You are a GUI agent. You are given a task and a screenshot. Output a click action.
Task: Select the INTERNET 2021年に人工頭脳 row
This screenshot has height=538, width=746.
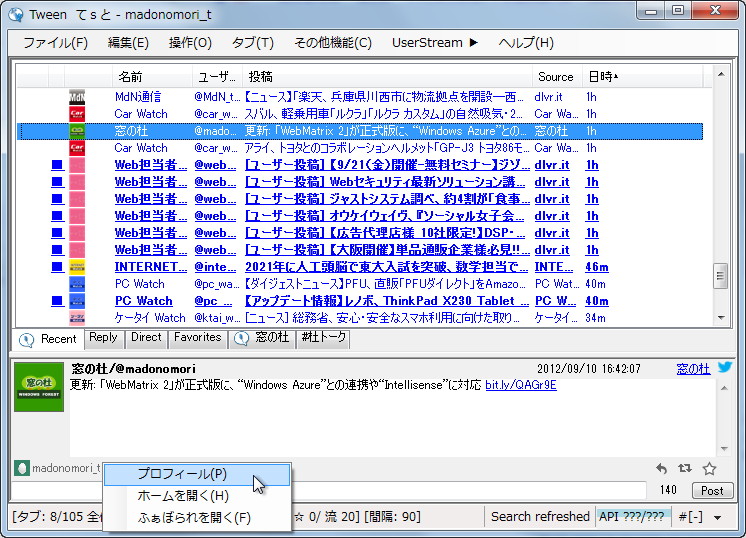(360, 267)
